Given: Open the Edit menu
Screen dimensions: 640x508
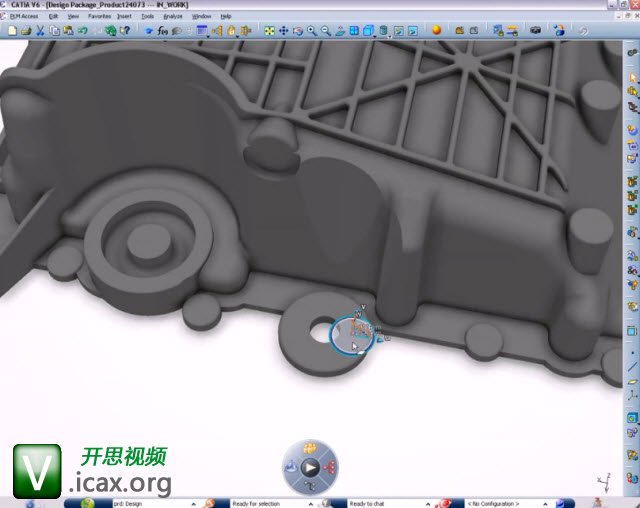Looking at the screenshot, I should [53, 16].
